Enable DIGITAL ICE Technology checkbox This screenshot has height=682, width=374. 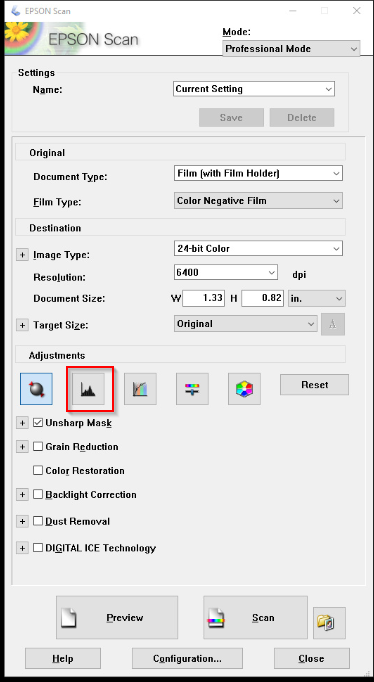pos(38,548)
